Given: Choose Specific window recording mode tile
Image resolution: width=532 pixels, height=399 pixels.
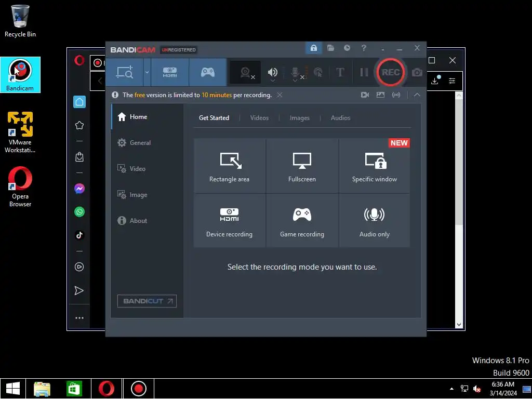Looking at the screenshot, I should pyautogui.click(x=375, y=166).
